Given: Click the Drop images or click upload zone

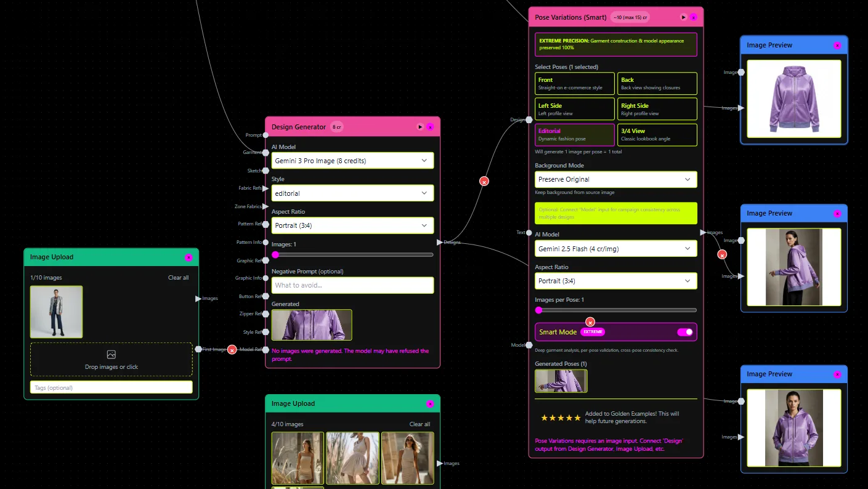Looking at the screenshot, I should point(112,360).
